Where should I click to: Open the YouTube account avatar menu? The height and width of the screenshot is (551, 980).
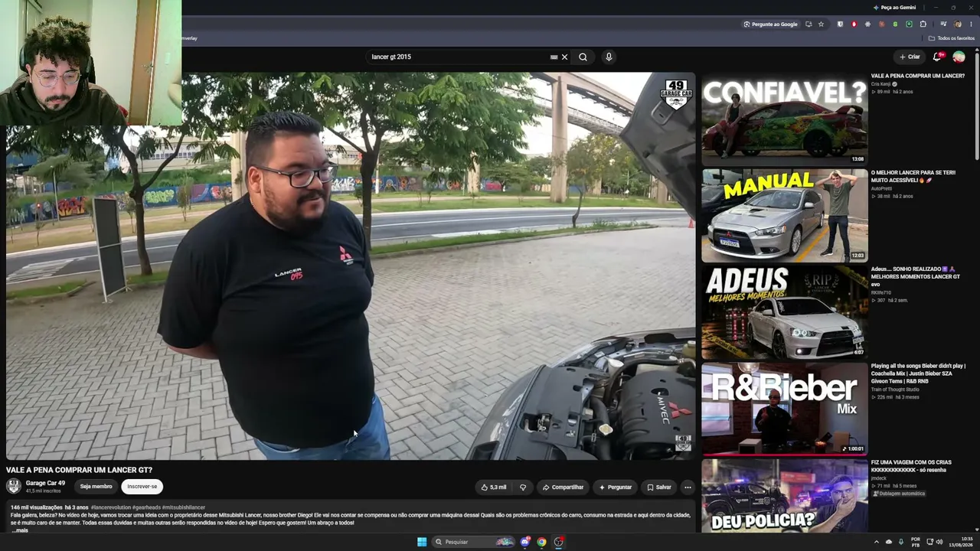[x=959, y=57]
